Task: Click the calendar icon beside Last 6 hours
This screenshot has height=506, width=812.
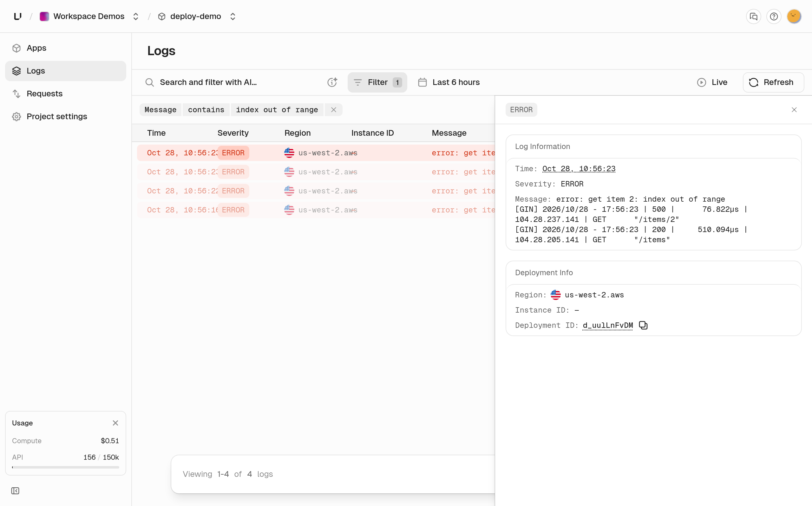Action: tap(422, 82)
